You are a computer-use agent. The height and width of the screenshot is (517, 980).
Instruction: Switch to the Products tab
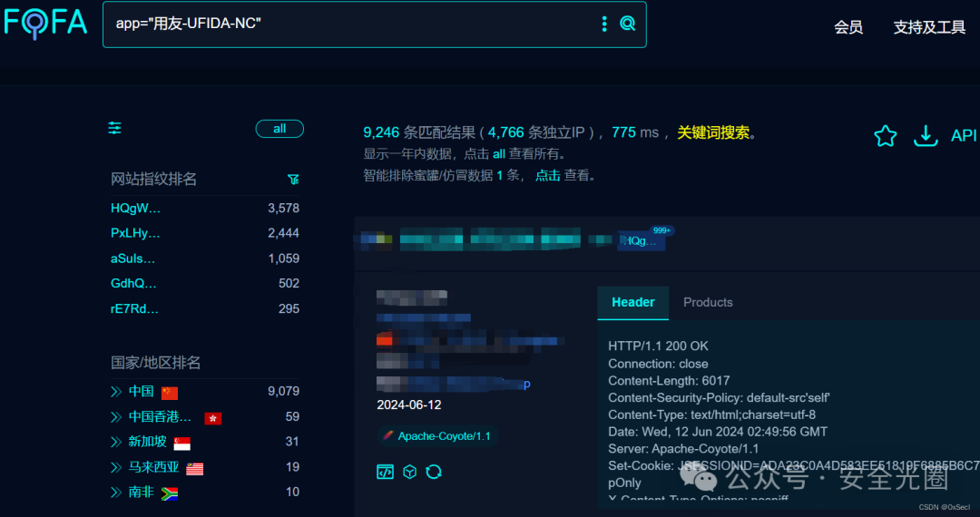(708, 303)
